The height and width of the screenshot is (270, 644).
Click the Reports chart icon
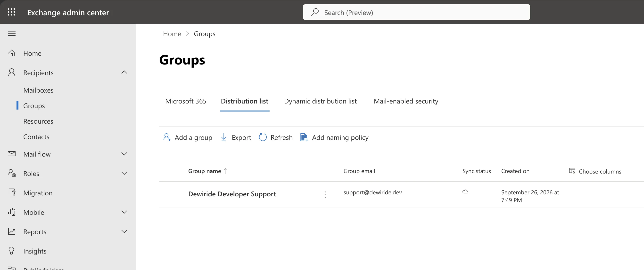tap(11, 231)
